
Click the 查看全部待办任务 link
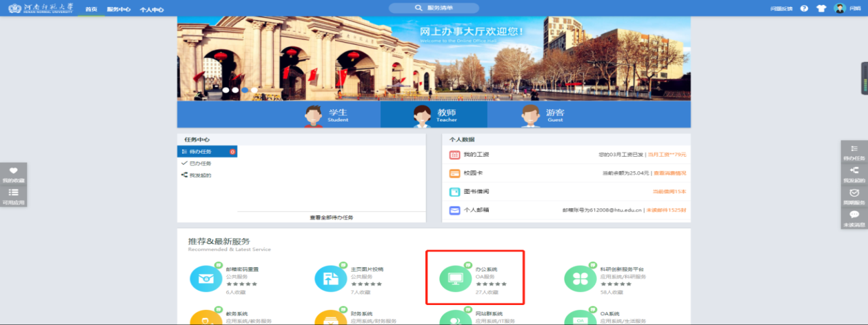331,217
